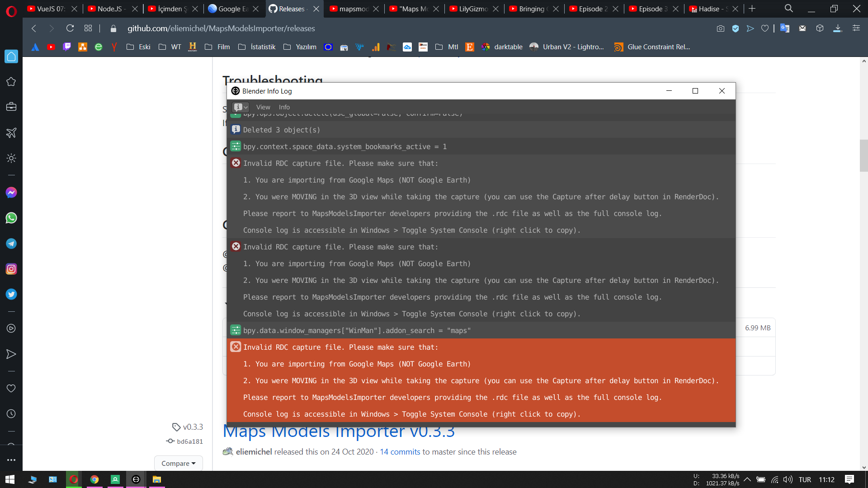Viewport: 868px width, 488px height.
Task: Open the Info menu in Blender Info Log
Action: 284,107
